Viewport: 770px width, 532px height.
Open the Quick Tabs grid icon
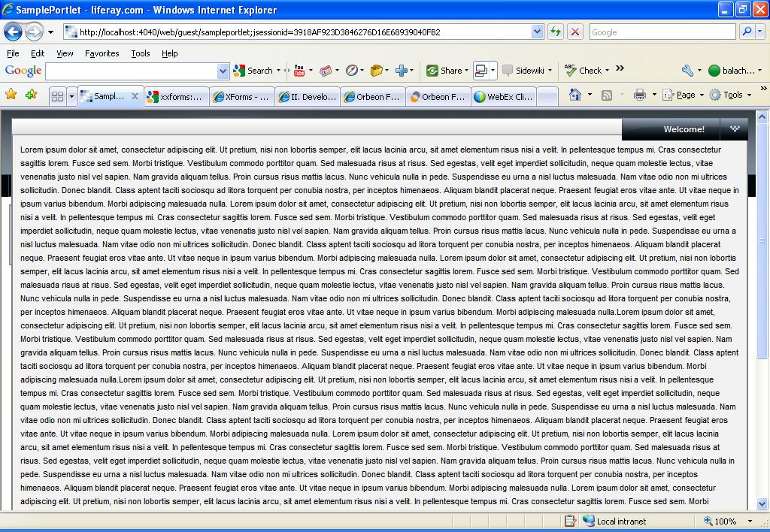pyautogui.click(x=57, y=96)
